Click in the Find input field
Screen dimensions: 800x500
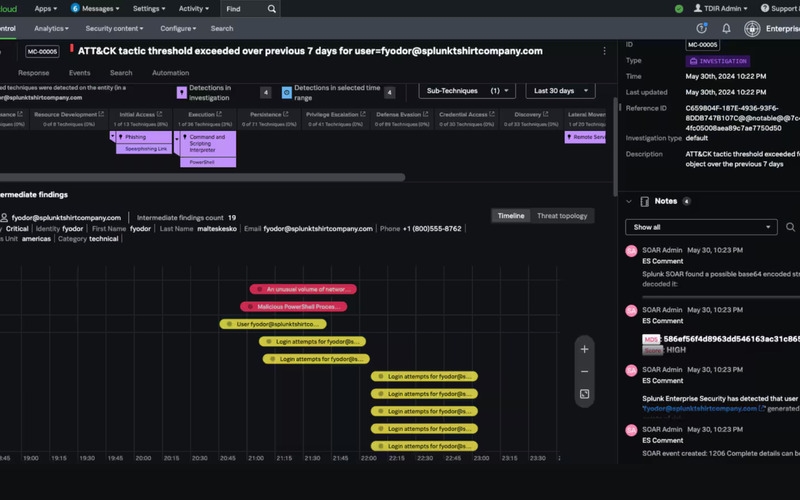tap(244, 9)
